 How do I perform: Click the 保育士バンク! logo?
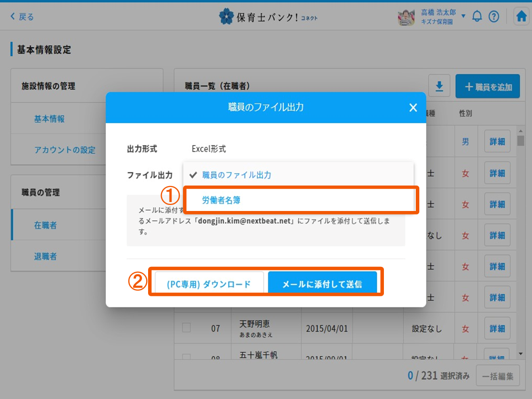click(268, 17)
